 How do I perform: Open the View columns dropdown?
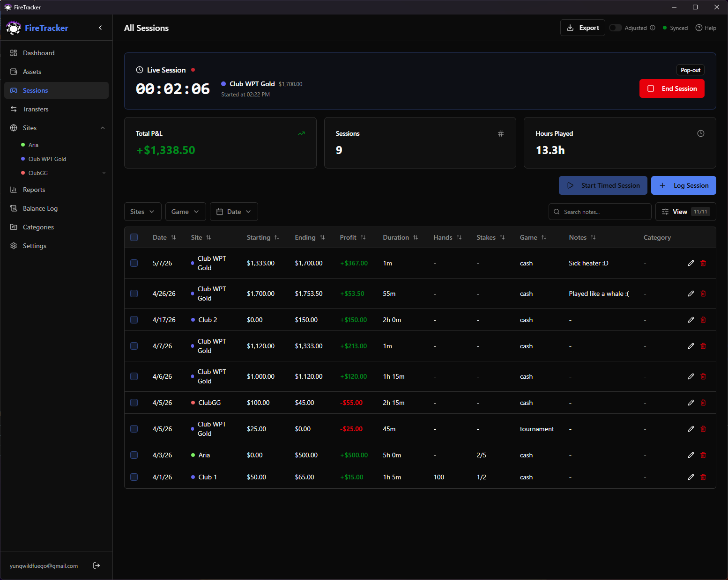[685, 212]
